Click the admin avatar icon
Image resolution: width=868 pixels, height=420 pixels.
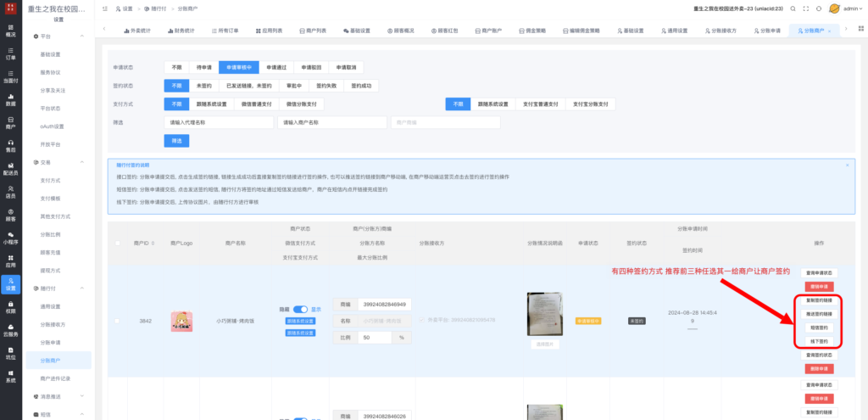(x=834, y=8)
